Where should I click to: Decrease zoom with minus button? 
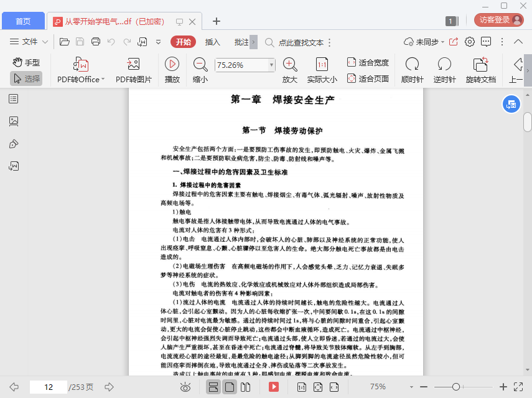point(424,387)
